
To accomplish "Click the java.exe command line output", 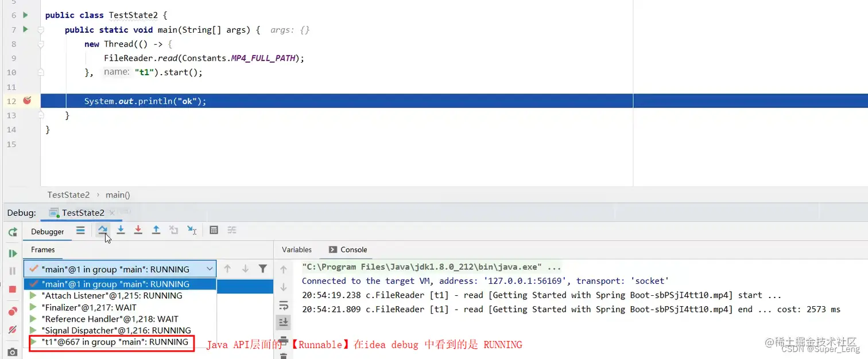I will [432, 267].
